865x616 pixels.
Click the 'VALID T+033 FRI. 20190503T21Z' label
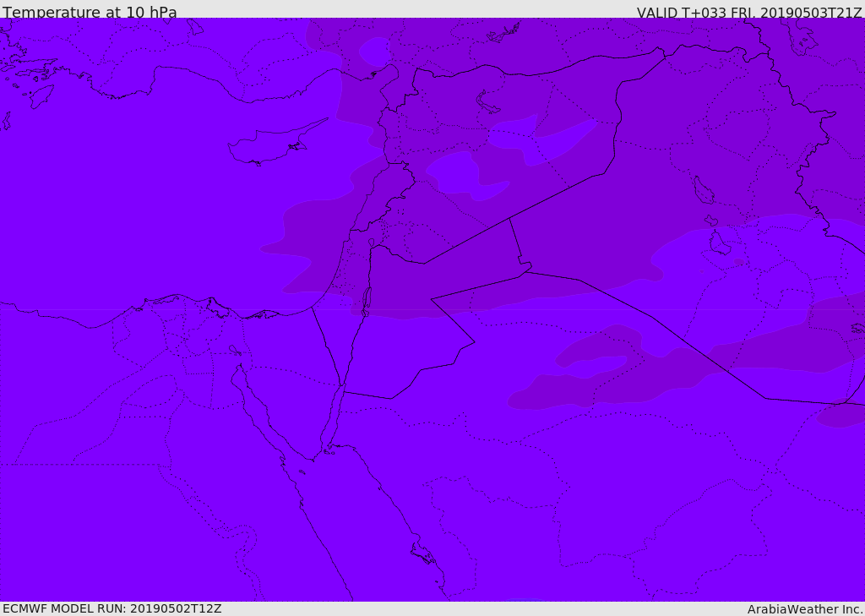point(749,13)
